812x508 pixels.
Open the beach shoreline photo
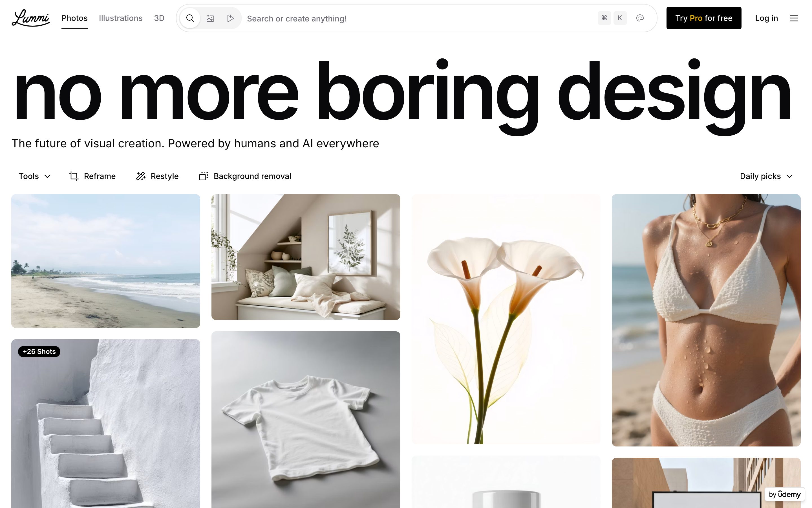pyautogui.click(x=106, y=261)
